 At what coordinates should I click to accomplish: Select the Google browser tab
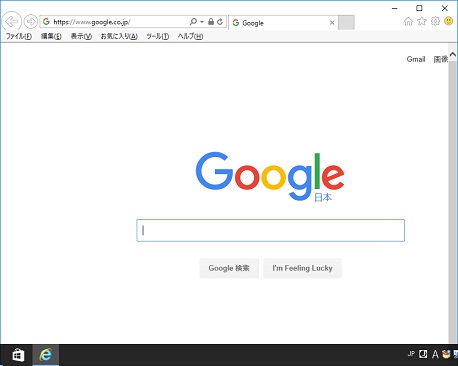pyautogui.click(x=283, y=23)
